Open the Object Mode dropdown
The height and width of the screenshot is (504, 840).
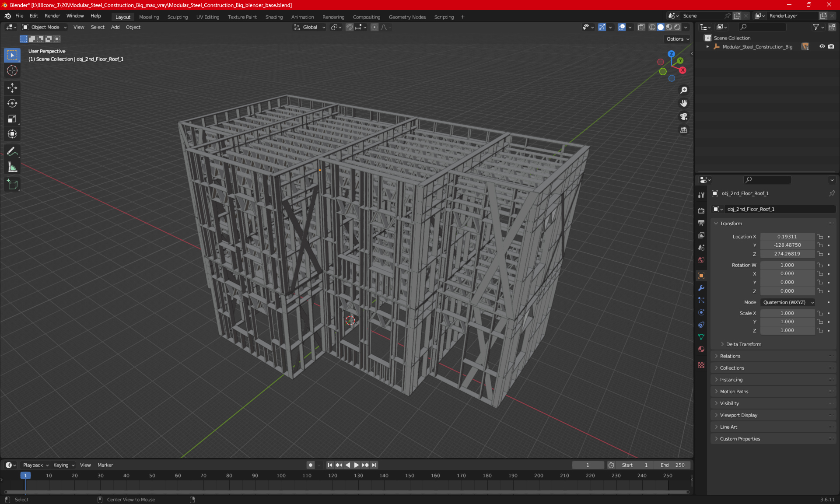click(45, 27)
